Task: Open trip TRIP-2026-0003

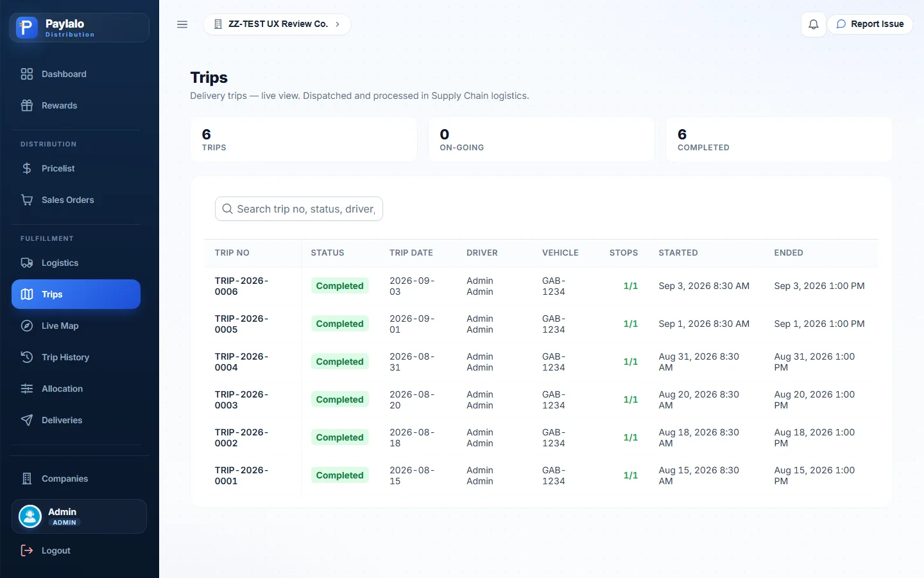Action: (x=242, y=400)
